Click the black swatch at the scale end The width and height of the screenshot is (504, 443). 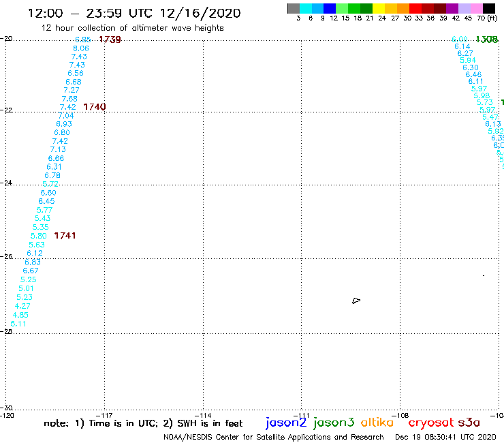pyautogui.click(x=488, y=8)
